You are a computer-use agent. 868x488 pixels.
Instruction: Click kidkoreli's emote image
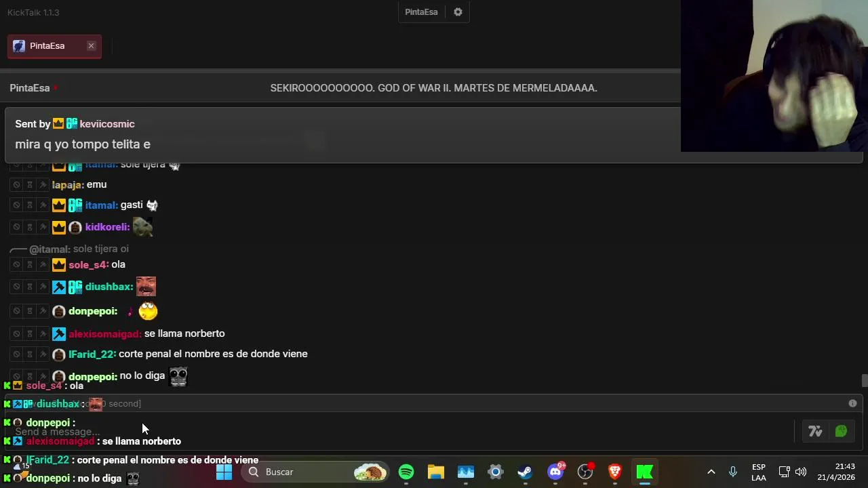[142, 227]
